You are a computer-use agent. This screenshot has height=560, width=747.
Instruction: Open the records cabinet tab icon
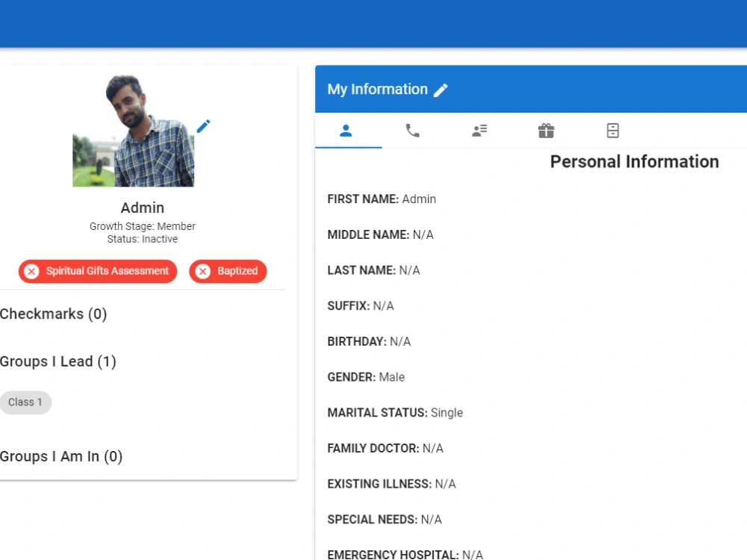click(x=612, y=131)
